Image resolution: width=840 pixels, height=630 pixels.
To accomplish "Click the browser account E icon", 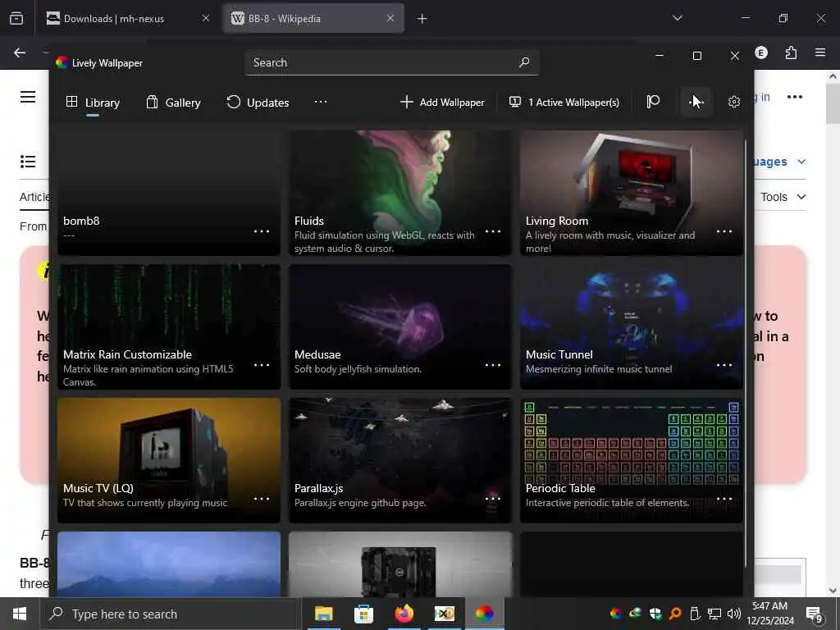I will [761, 52].
